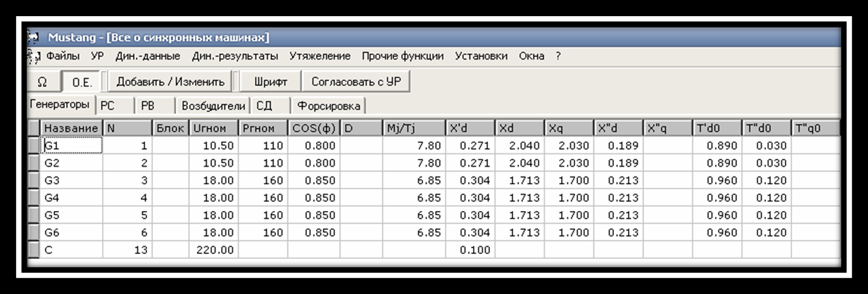The image size is (868, 294).
Task: Click the Согласовать с УР button
Action: coord(356,82)
